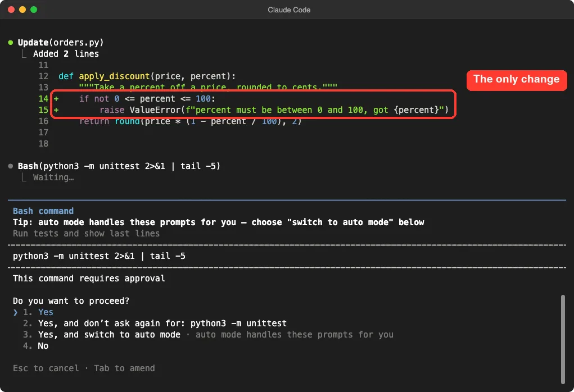Click line 12 def apply_discount code
574x392 pixels.
147,76
